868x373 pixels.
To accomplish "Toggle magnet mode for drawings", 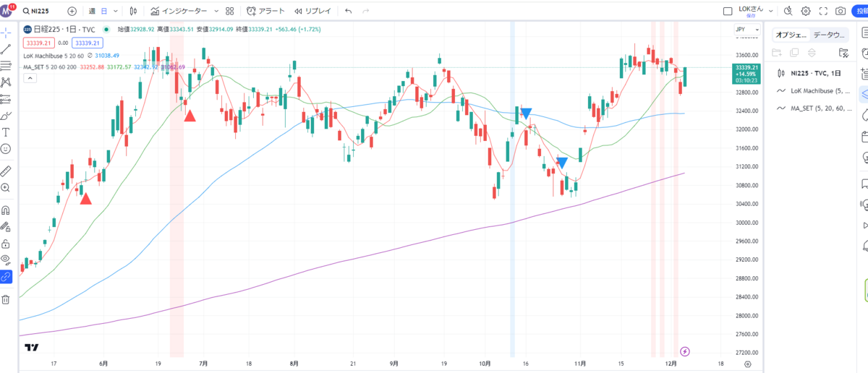I will point(6,210).
